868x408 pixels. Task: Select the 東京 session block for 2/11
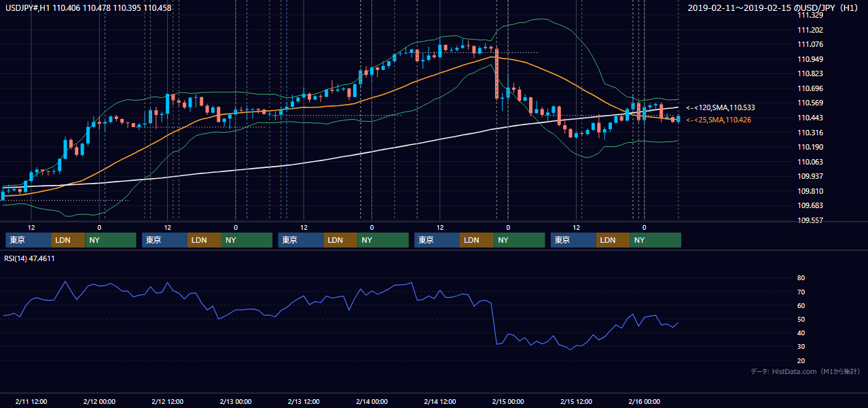[29, 240]
